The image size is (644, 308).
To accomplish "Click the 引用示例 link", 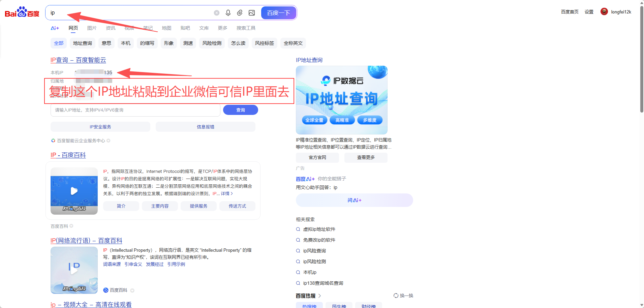I will [x=176, y=264].
